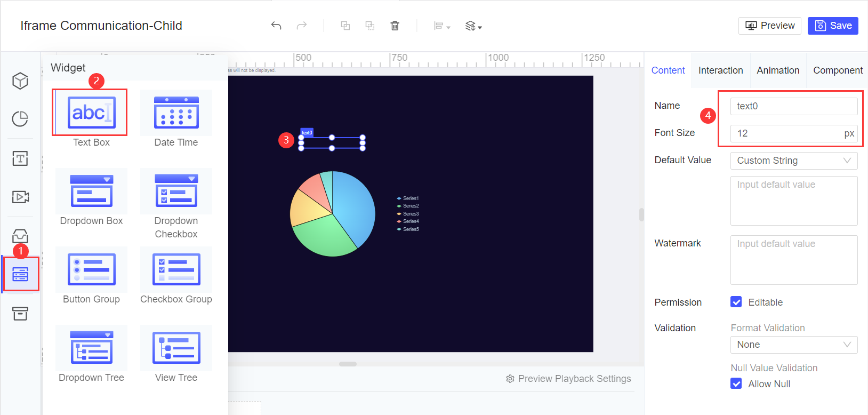Click Series3 legend entry

click(408, 214)
